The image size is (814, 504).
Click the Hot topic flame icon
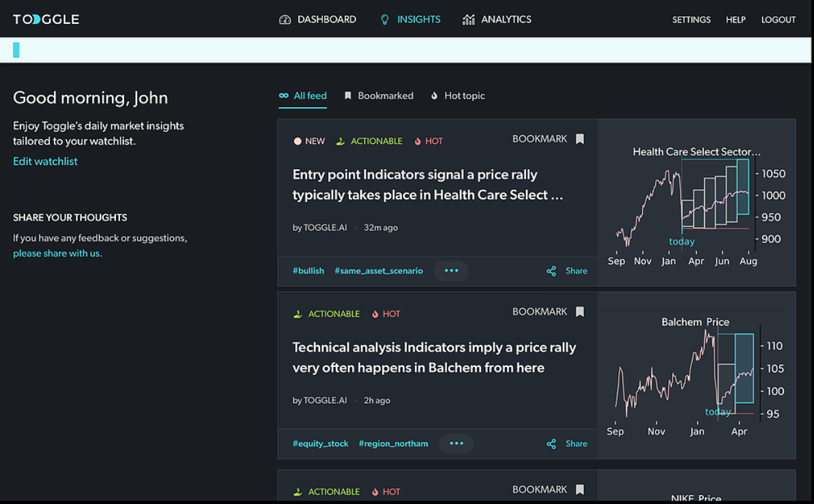pos(435,96)
